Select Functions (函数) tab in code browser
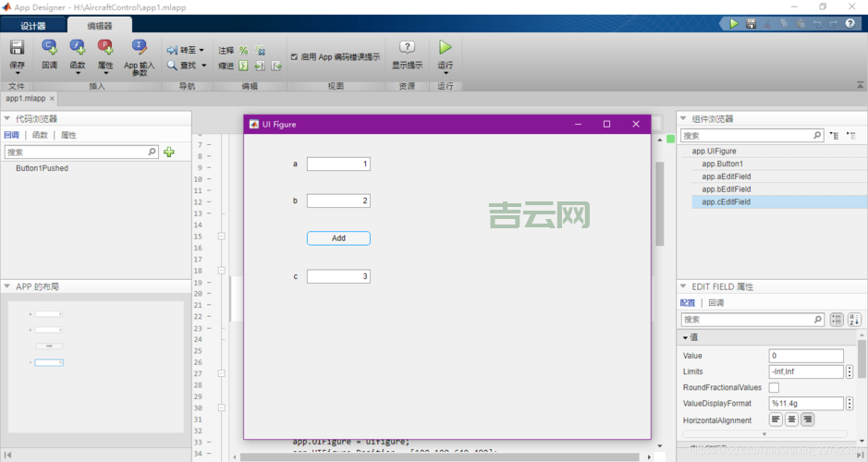The width and height of the screenshot is (868, 462). click(40, 135)
